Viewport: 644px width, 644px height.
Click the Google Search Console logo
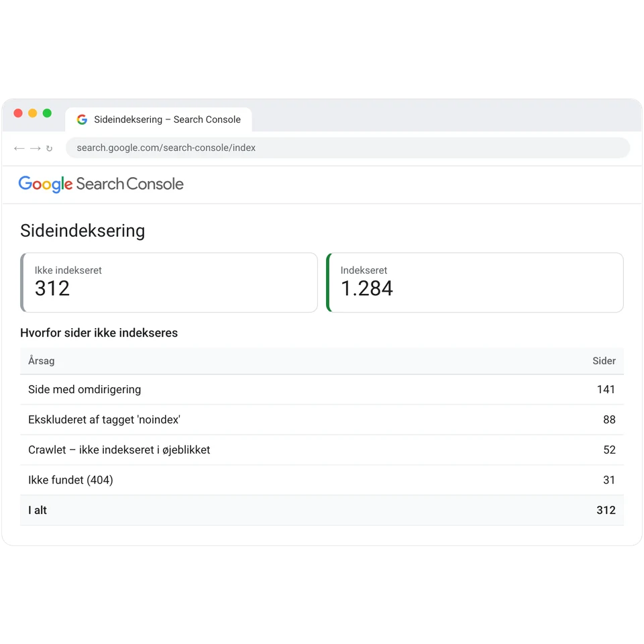coord(101,184)
